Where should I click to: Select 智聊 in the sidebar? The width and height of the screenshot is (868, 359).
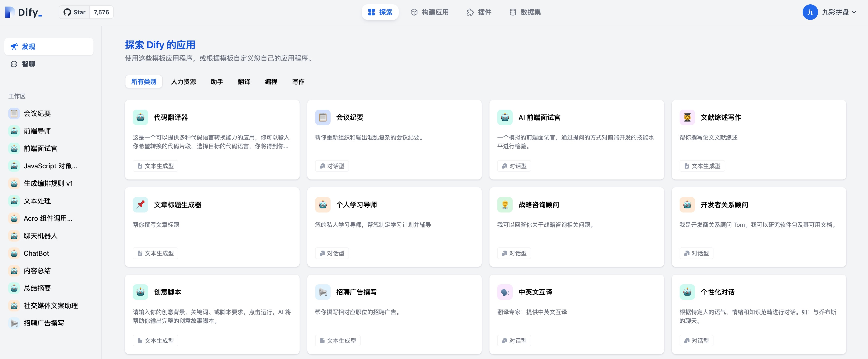pyautogui.click(x=28, y=64)
